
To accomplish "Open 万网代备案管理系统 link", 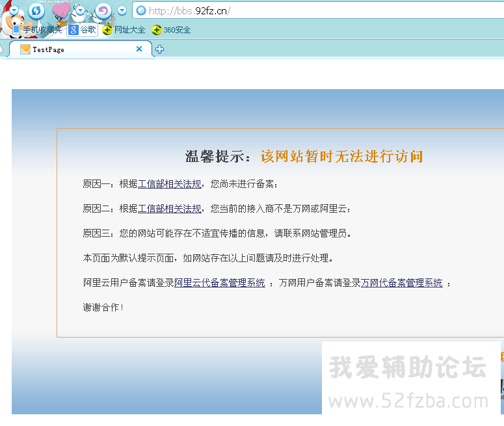I will coord(401,283).
